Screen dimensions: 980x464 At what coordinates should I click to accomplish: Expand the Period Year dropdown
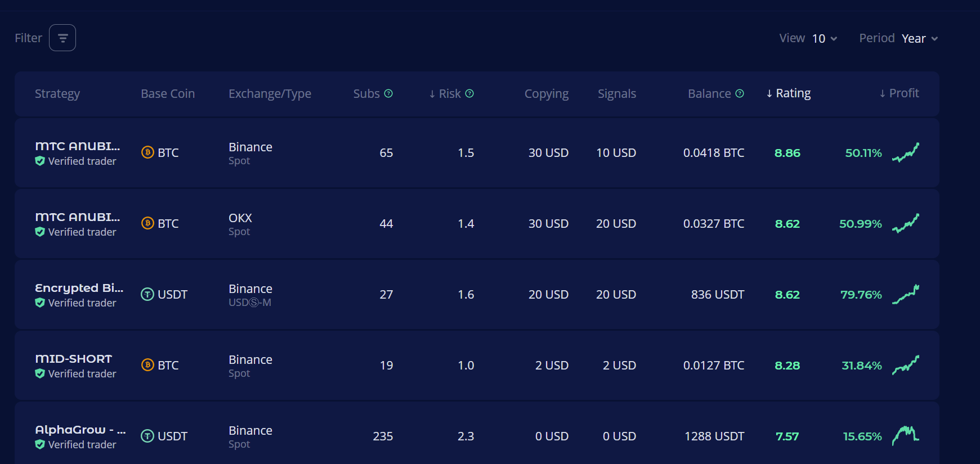919,38
